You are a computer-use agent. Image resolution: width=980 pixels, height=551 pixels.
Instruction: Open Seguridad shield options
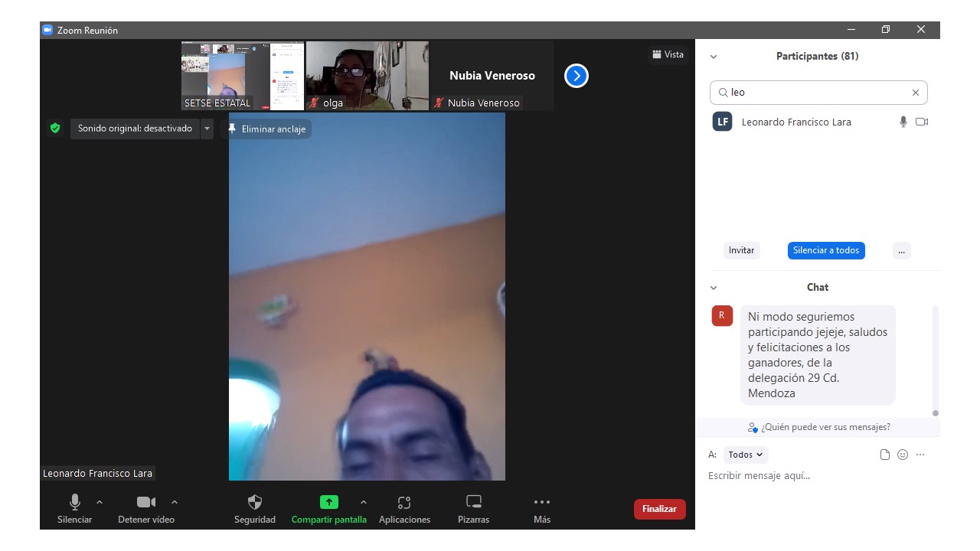(x=255, y=502)
